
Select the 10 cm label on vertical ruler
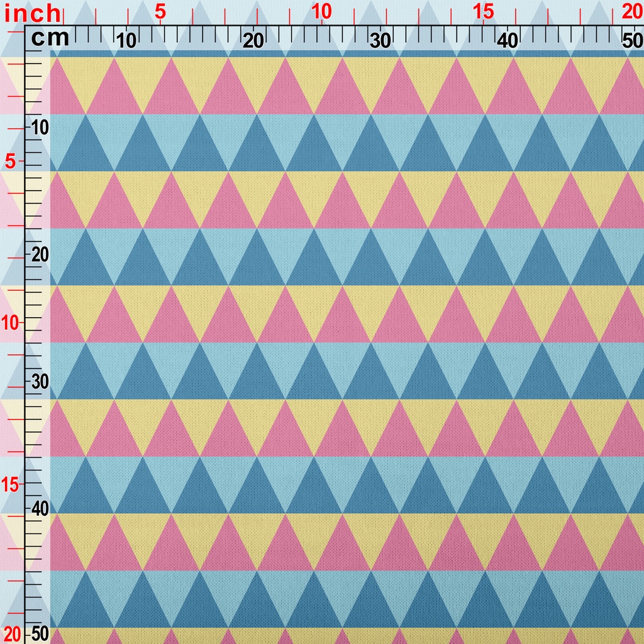tap(40, 128)
